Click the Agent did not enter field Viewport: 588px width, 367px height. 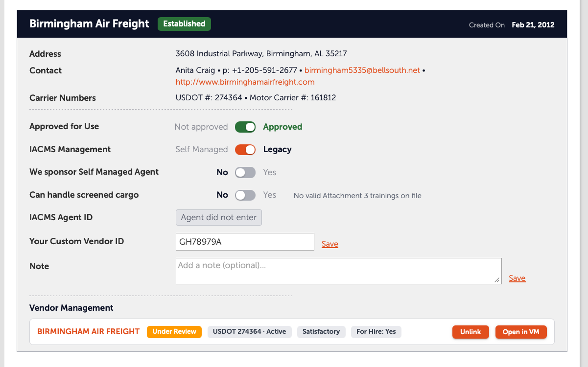coord(219,217)
